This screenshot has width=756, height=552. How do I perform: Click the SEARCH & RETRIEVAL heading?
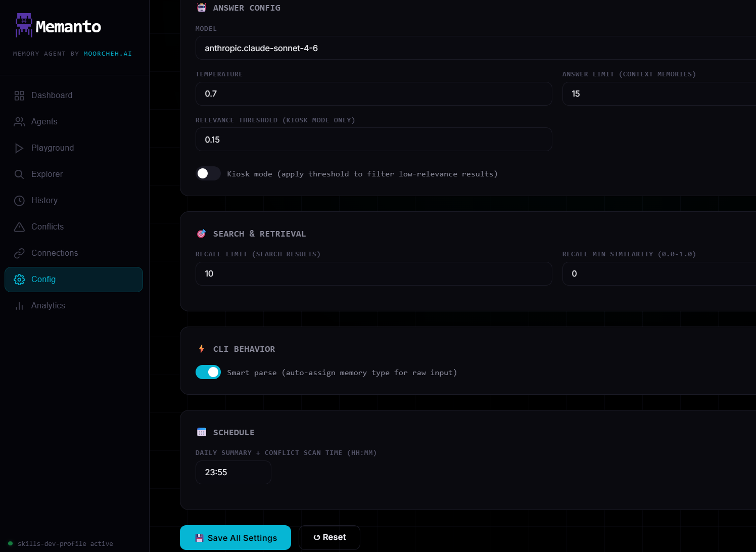(x=259, y=234)
